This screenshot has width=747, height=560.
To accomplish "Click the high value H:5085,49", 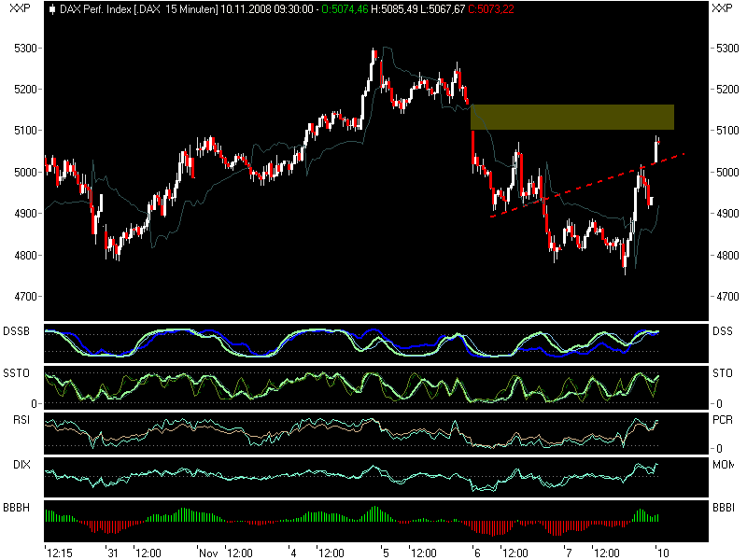I will tap(394, 9).
